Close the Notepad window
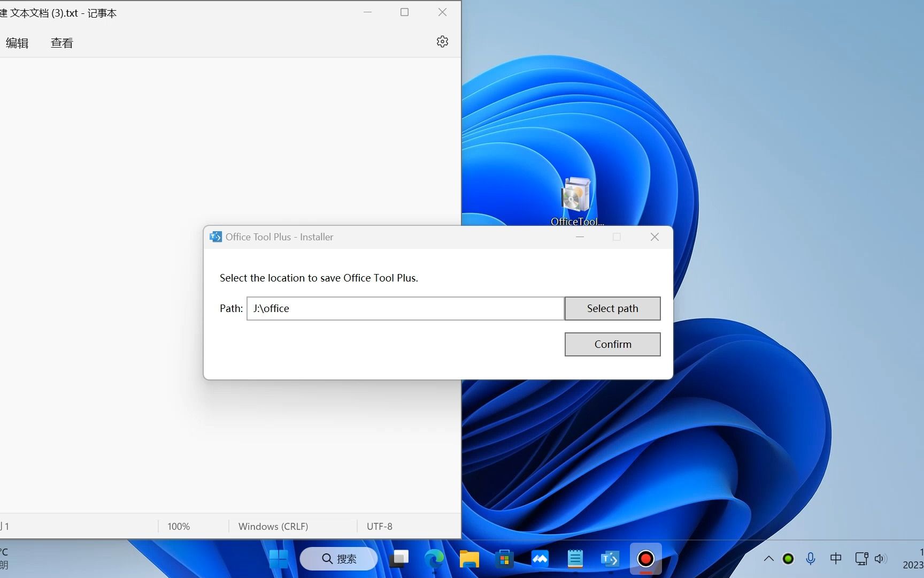The width and height of the screenshot is (924, 578). (x=442, y=12)
